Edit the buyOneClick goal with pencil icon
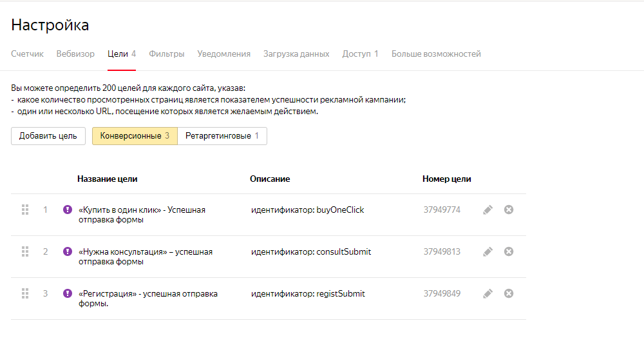Image resolution: width=644 pixels, height=363 pixels. (x=488, y=210)
